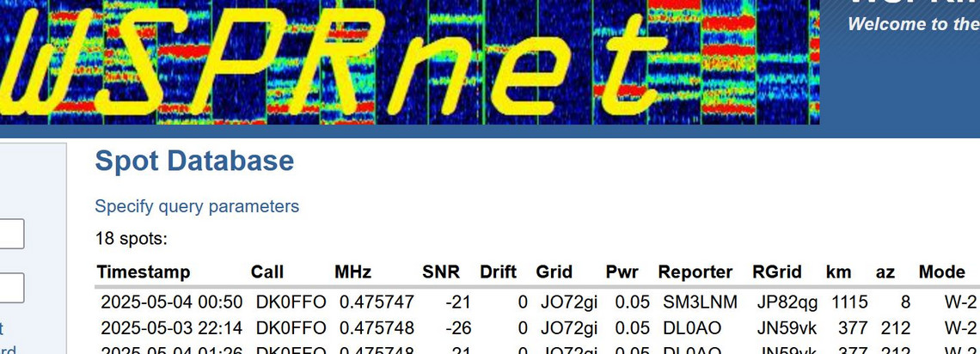Select the Spot Database heading
Image resolution: width=980 pixels, height=354 pixels.
click(x=194, y=161)
